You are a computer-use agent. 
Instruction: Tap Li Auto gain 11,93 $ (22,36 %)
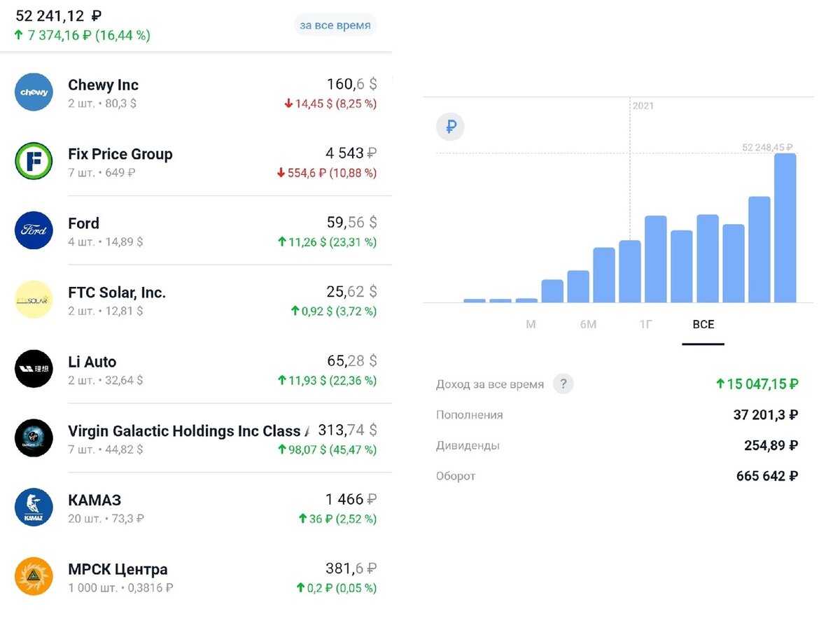click(x=328, y=381)
